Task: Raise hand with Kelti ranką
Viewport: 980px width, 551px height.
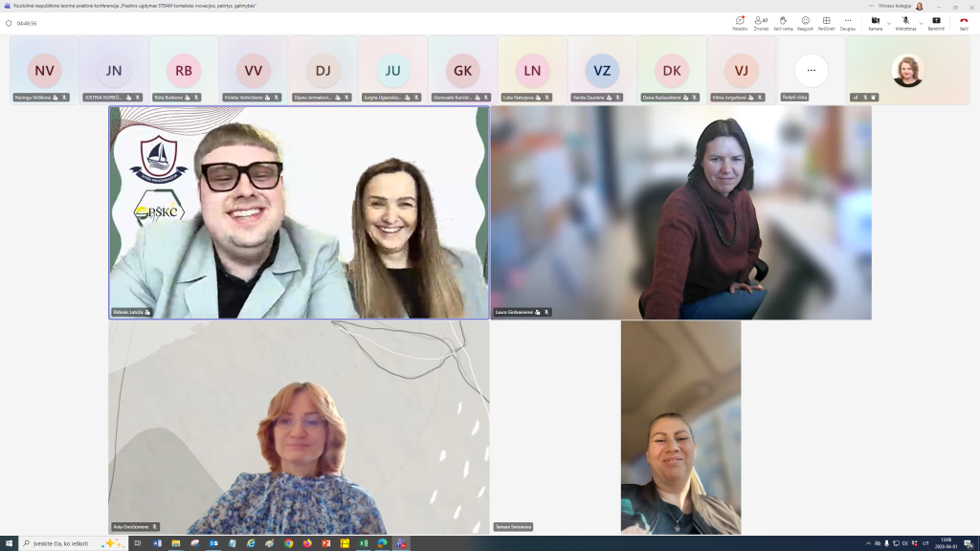Action: coord(783,22)
